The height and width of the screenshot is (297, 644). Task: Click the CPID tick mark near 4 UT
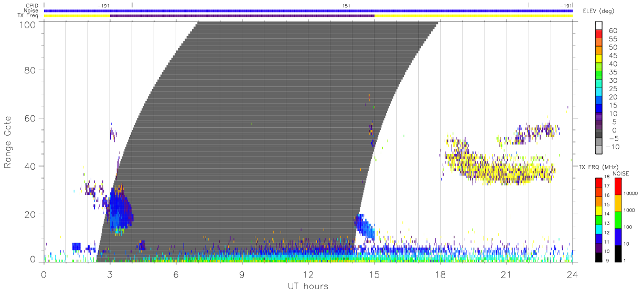132,5
